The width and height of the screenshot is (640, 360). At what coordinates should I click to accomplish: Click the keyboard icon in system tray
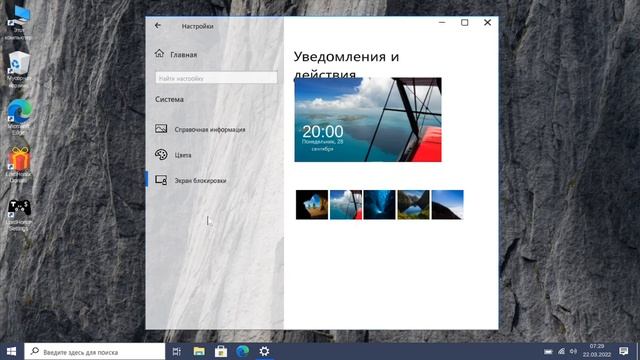[x=548, y=351]
